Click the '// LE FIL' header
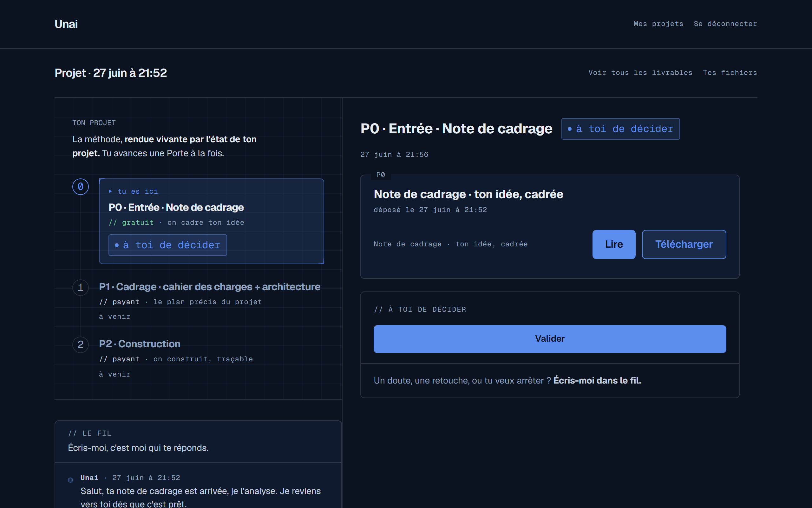Image resolution: width=812 pixels, height=508 pixels. tap(89, 433)
